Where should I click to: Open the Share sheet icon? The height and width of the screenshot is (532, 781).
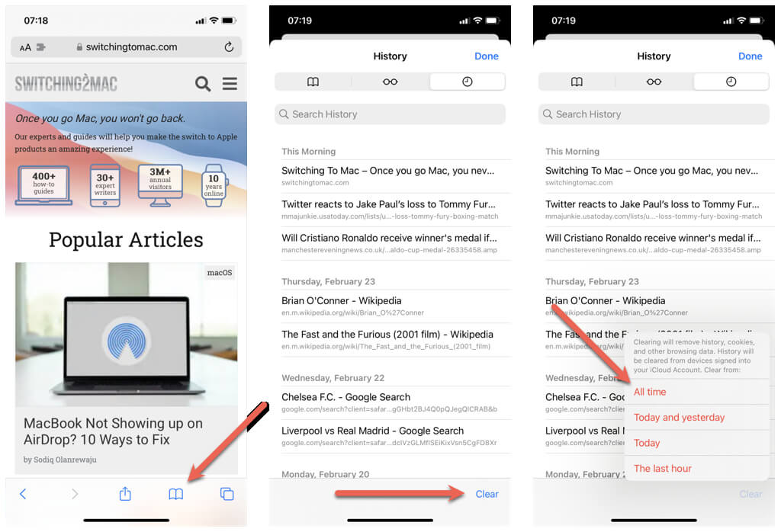coord(125,493)
